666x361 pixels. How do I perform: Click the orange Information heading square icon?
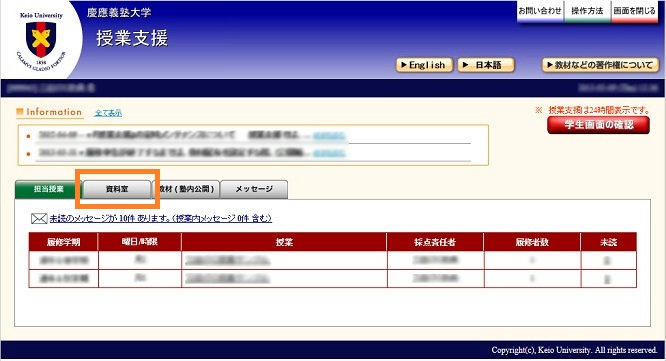tap(19, 112)
